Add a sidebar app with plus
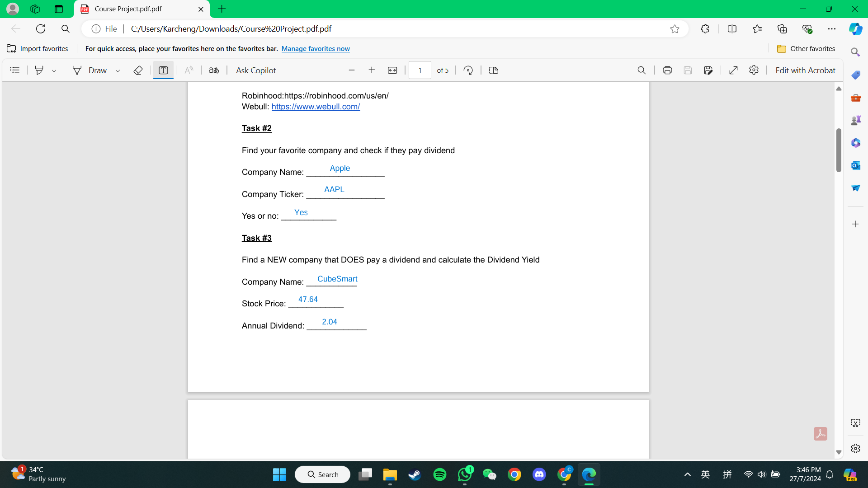This screenshot has height=488, width=868. 855,224
